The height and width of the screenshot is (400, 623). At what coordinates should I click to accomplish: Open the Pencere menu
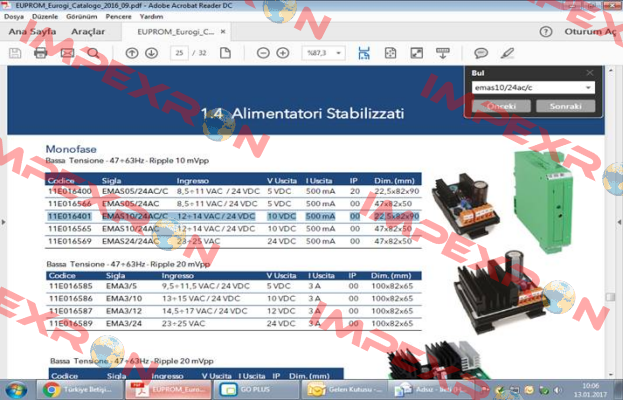pyautogui.click(x=118, y=17)
